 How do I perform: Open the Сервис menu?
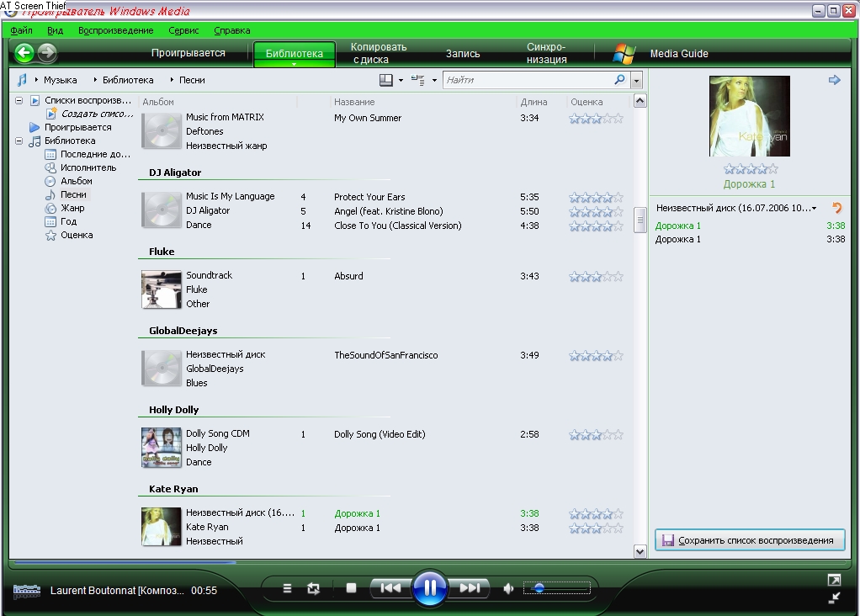183,31
